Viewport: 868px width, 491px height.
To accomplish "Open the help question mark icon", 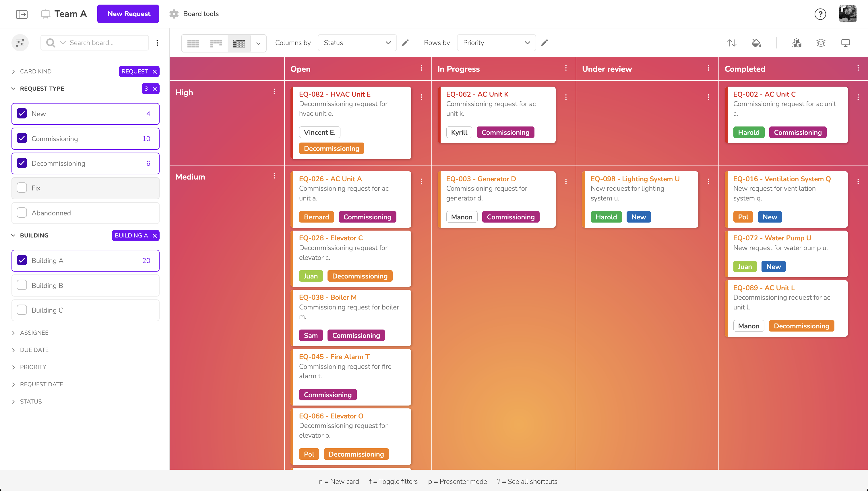I will coord(820,14).
